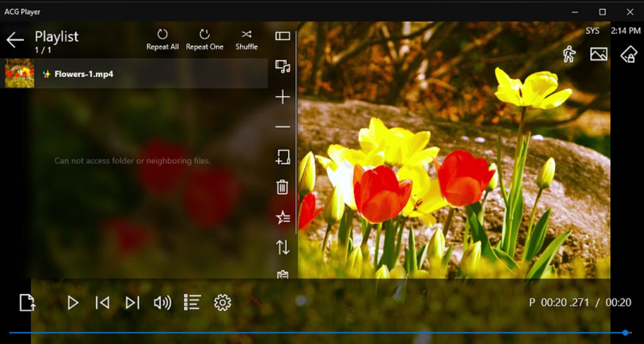Open a file with the file icon
The height and width of the screenshot is (344, 644).
tap(27, 302)
